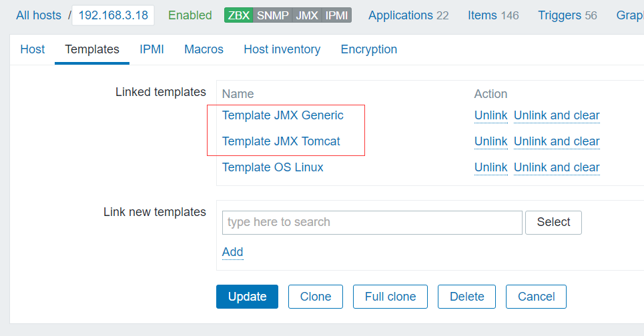This screenshot has width=644, height=336.
Task: Click the Delete host button
Action: coord(466,297)
